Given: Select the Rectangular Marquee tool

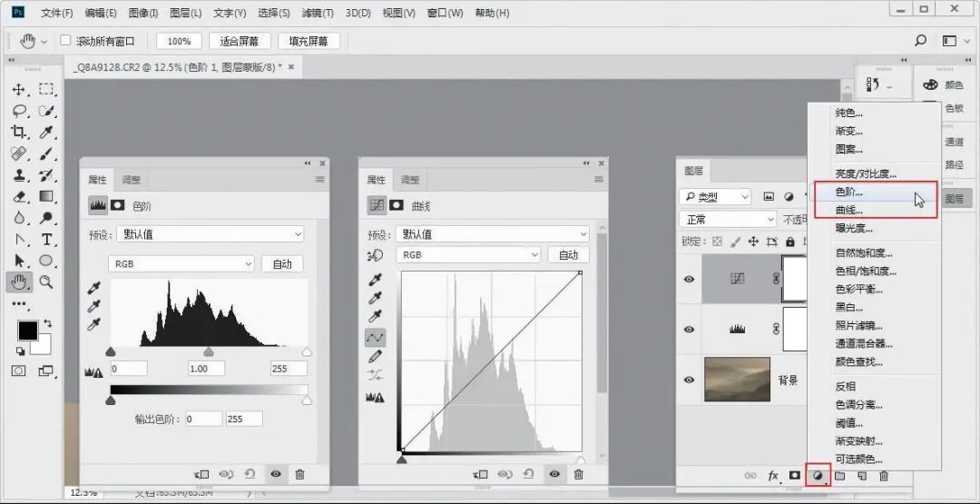Looking at the screenshot, I should 46,89.
